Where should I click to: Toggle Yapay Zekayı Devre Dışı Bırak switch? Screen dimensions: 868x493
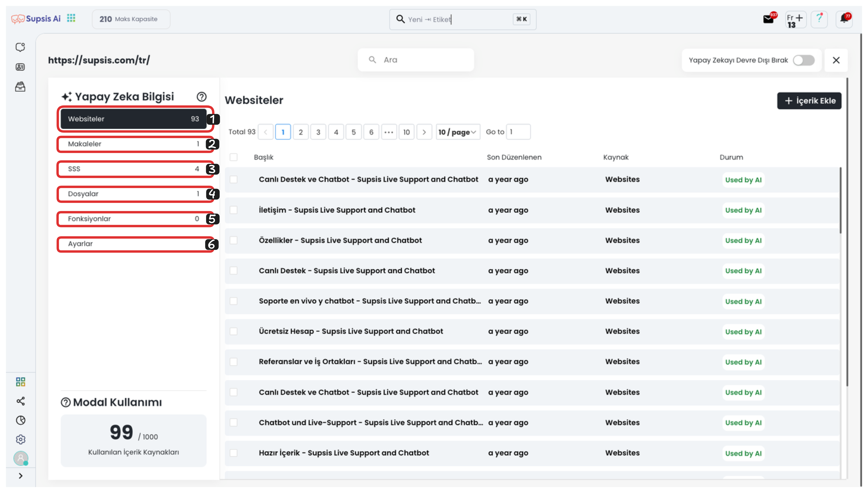point(804,60)
